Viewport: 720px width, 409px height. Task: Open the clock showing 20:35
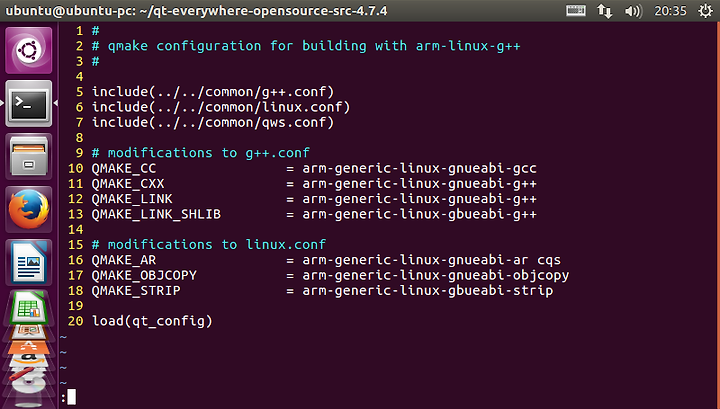(x=670, y=11)
